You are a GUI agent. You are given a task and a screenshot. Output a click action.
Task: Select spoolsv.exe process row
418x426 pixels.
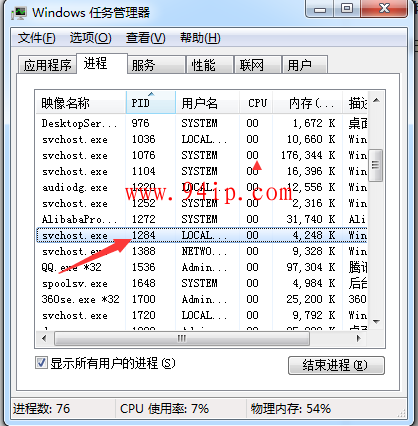coord(202,283)
